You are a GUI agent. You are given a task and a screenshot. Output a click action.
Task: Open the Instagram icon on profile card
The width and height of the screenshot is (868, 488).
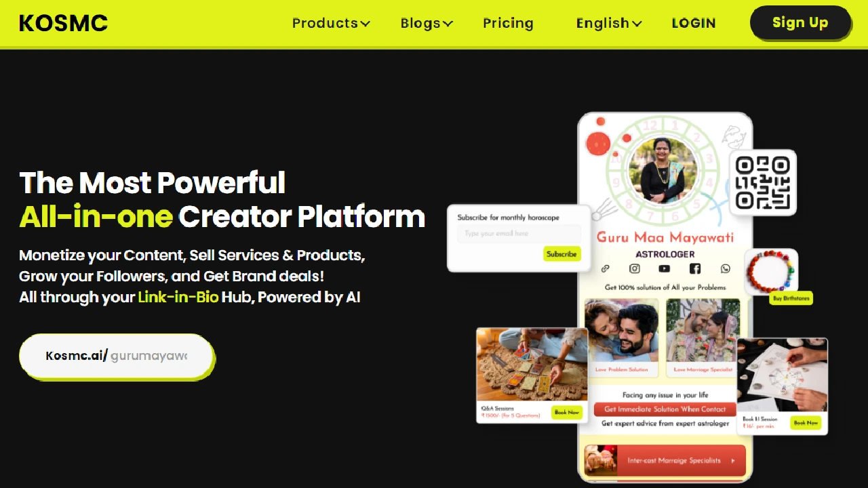click(x=635, y=269)
